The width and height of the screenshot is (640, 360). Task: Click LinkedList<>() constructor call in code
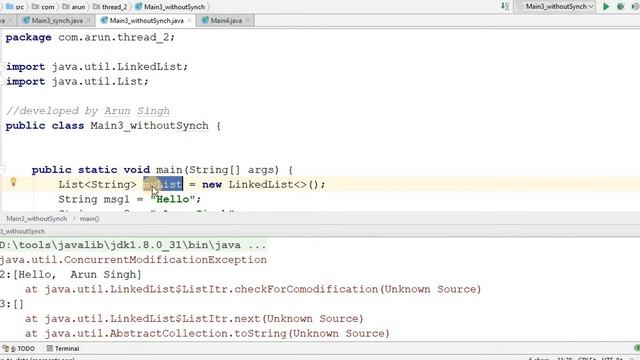tap(273, 184)
